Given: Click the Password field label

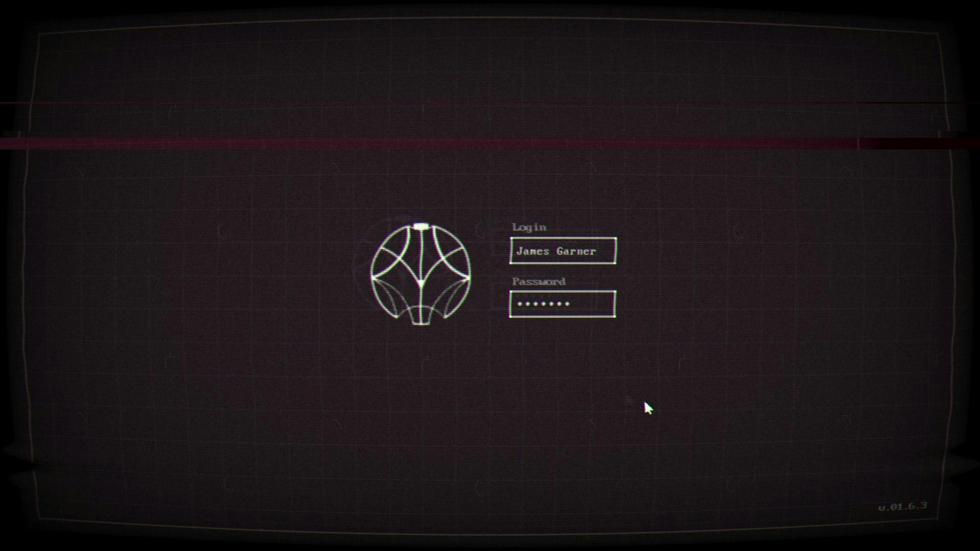Looking at the screenshot, I should point(538,281).
